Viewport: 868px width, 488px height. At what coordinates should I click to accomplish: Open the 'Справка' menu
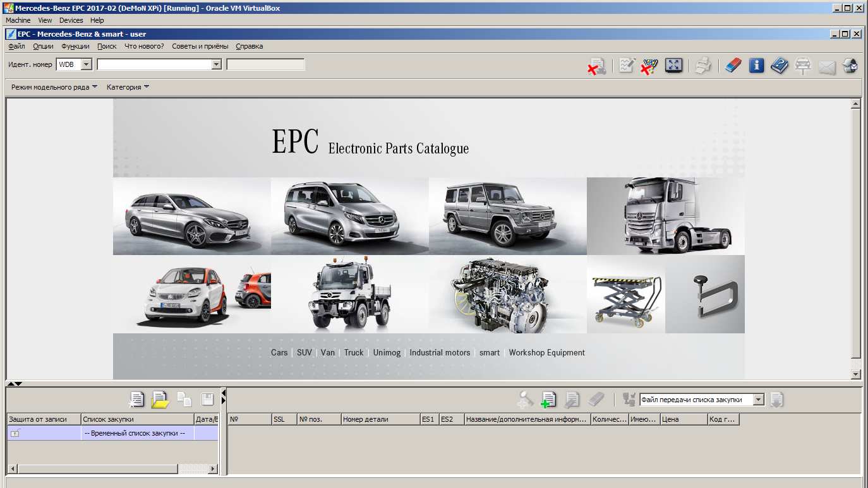[250, 46]
